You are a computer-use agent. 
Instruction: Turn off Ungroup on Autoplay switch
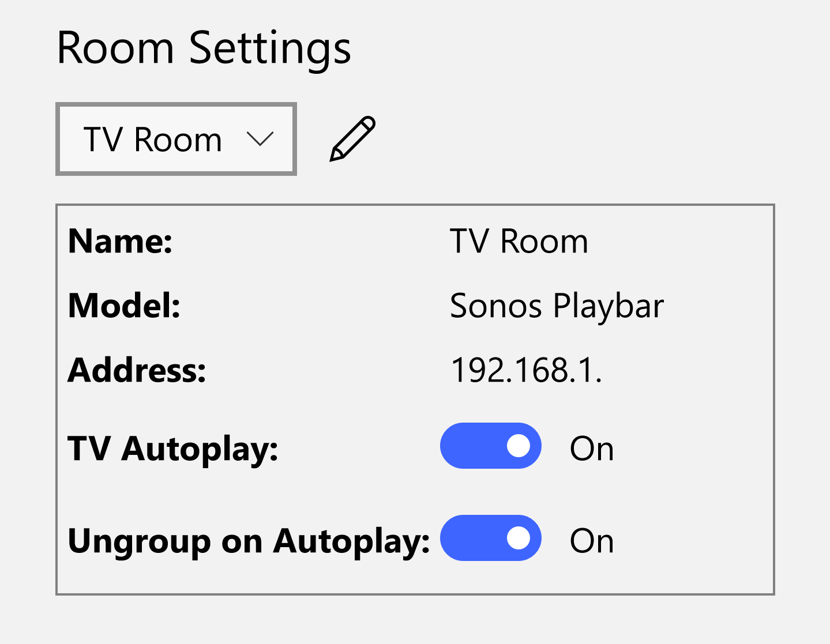pyautogui.click(x=490, y=538)
